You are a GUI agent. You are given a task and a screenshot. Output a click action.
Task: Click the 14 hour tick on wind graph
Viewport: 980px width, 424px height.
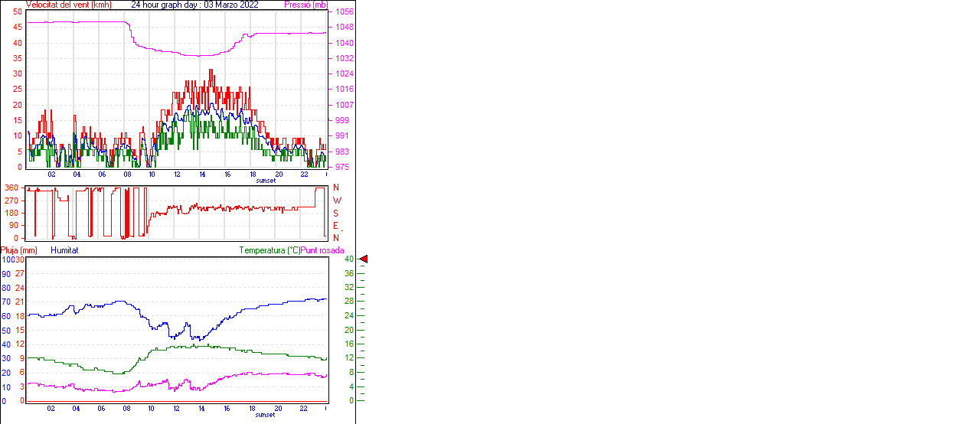(x=202, y=174)
